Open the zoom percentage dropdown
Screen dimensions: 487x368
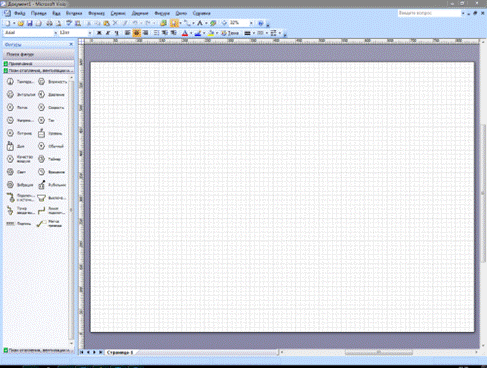point(251,23)
